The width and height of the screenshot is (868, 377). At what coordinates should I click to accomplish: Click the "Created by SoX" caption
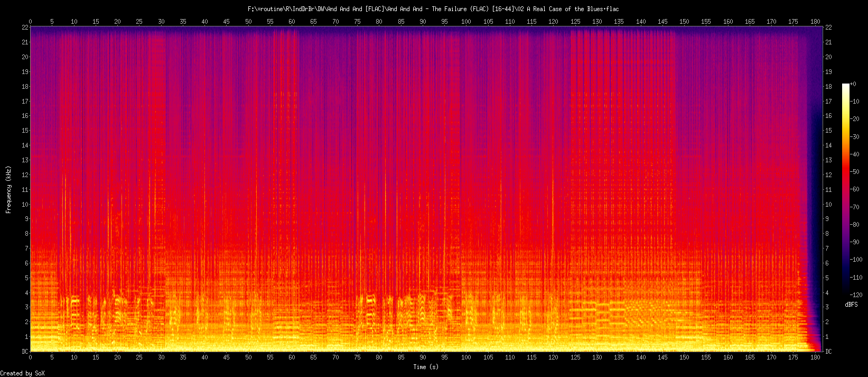[x=23, y=373]
